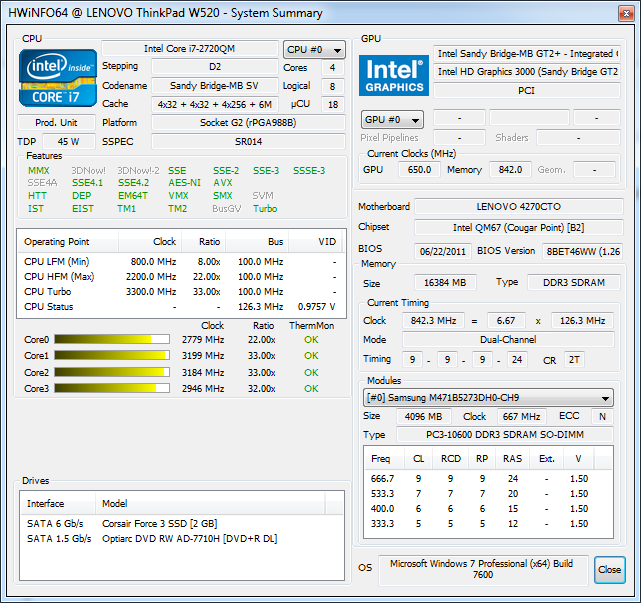
Task: Click the Stepping D2 field
Action: [x=215, y=67]
